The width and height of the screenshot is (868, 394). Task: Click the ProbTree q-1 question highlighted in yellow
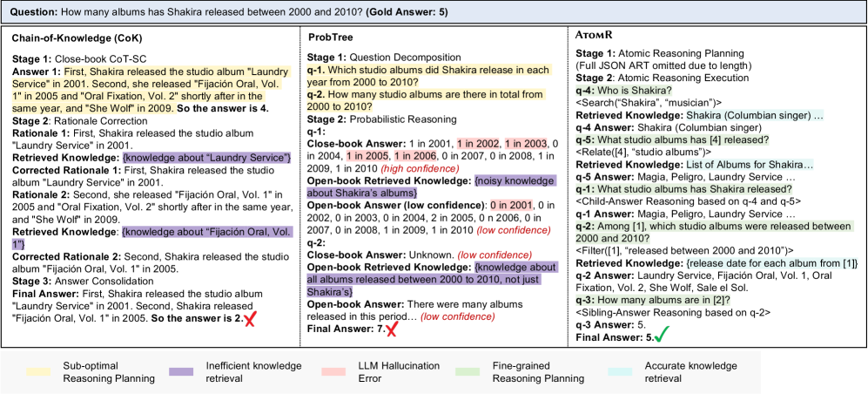429,75
